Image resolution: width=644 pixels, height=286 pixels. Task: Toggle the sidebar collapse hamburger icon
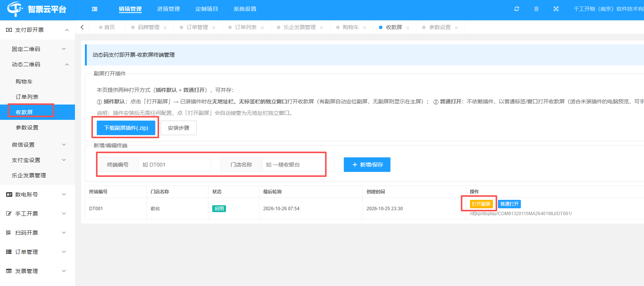(x=94, y=9)
